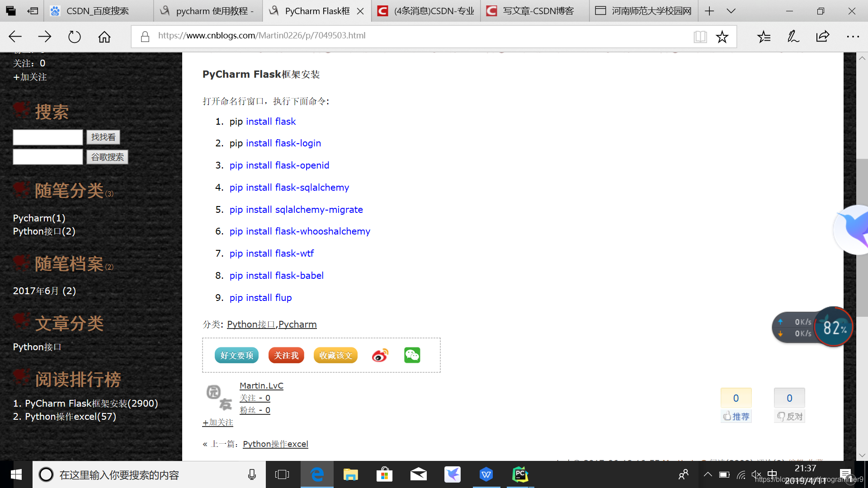Click the 找找看 search input field
Viewport: 868px width, 488px height.
(x=47, y=137)
